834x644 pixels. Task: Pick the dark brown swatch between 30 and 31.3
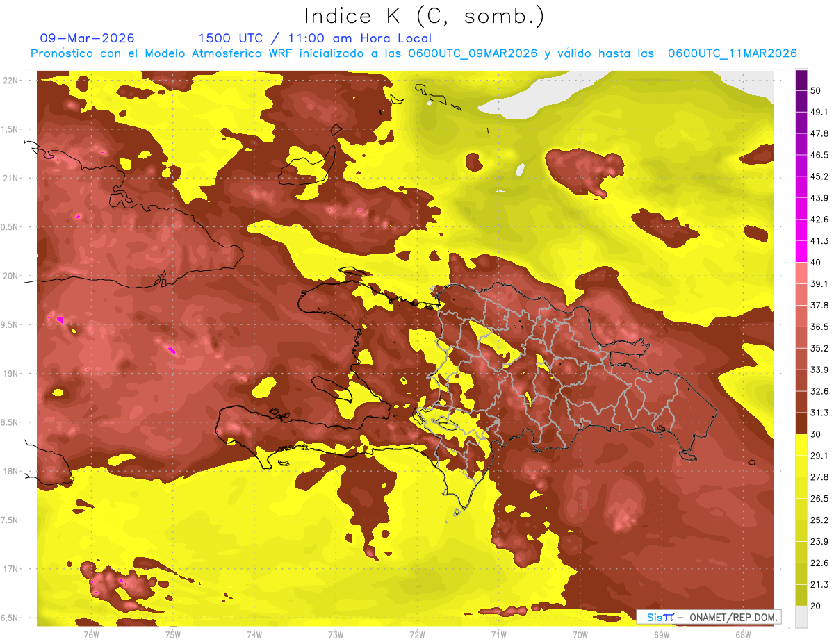tap(801, 423)
